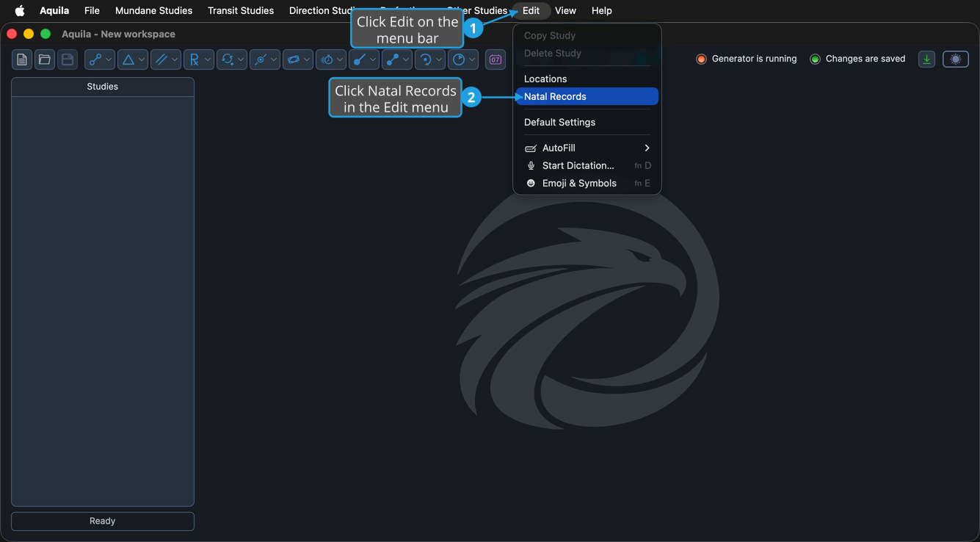Screen dimensions: 980x542
Task: Choose Natal Records in Edit menu
Action: [x=587, y=96]
